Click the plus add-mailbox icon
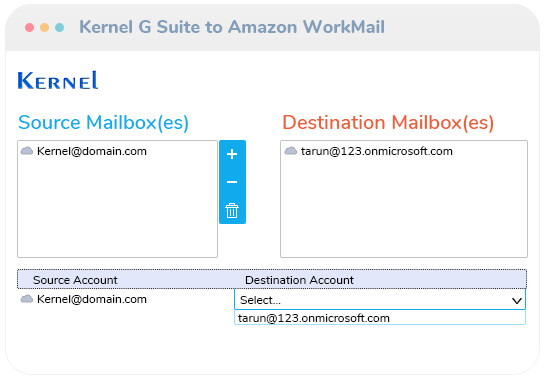Viewport: 545px width, 380px height. (x=232, y=154)
